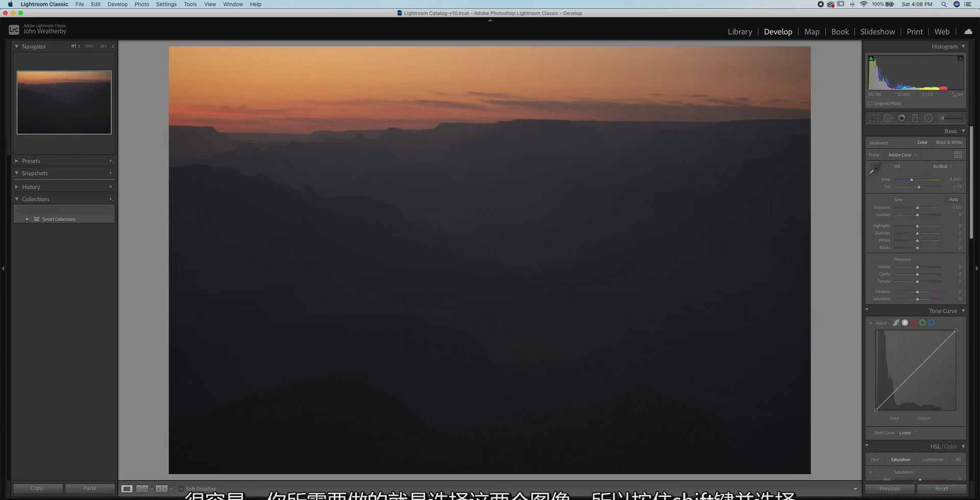
Task: Switch HSL to Hue tab
Action: (x=875, y=460)
